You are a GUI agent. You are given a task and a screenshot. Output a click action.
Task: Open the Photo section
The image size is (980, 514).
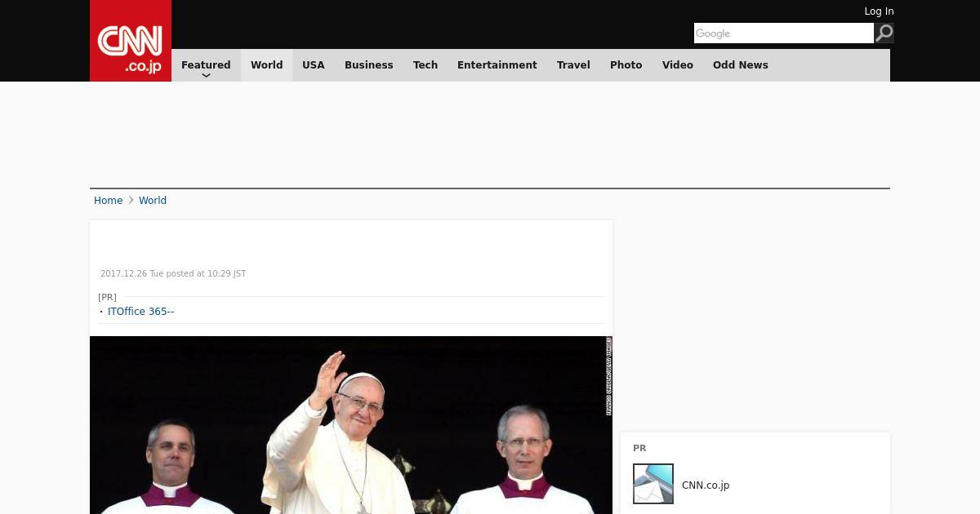point(626,65)
